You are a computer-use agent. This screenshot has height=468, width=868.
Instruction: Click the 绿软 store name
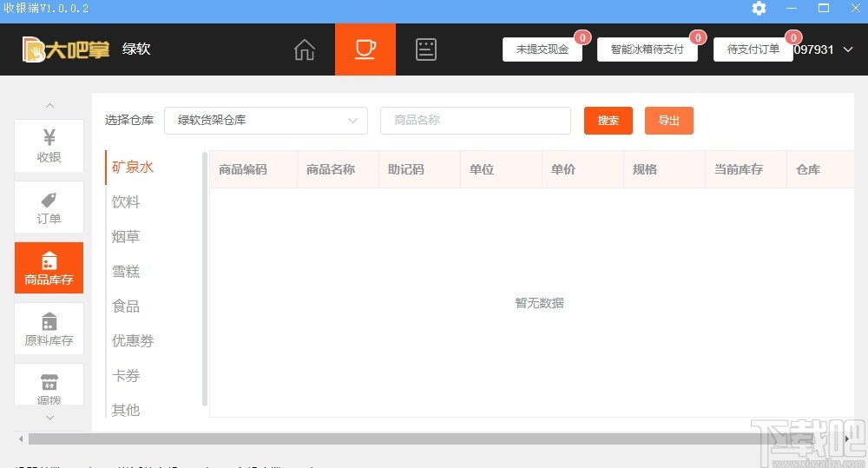click(x=136, y=49)
